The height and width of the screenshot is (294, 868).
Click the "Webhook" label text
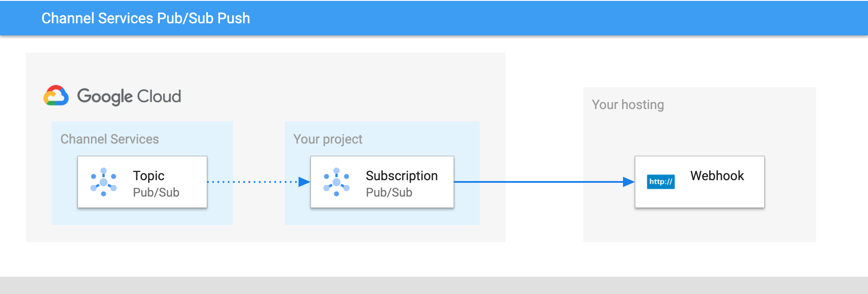[717, 176]
